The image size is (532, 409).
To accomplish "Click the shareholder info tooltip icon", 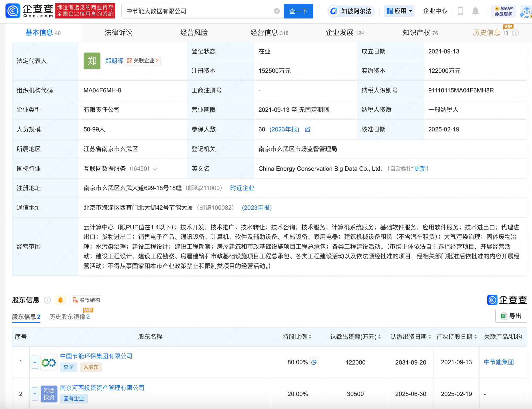I will click(47, 300).
